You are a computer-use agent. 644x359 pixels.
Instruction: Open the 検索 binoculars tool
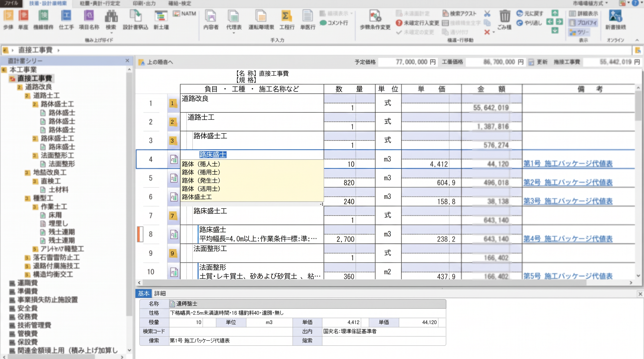pyautogui.click(x=111, y=16)
